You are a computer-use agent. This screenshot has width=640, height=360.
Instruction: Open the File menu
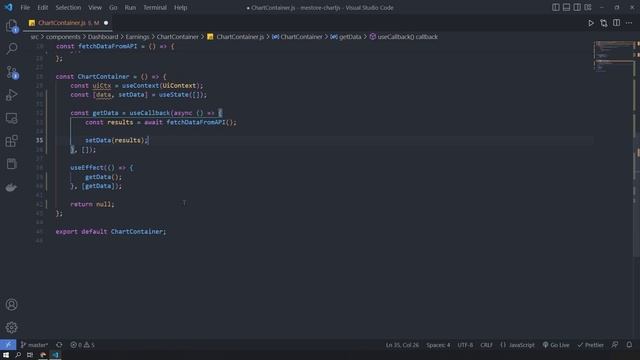[25, 7]
